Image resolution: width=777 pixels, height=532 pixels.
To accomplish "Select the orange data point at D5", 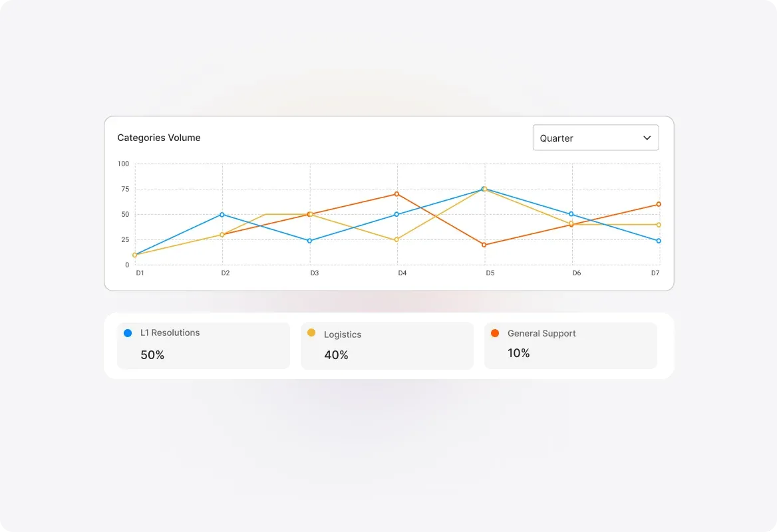I will pyautogui.click(x=484, y=245).
